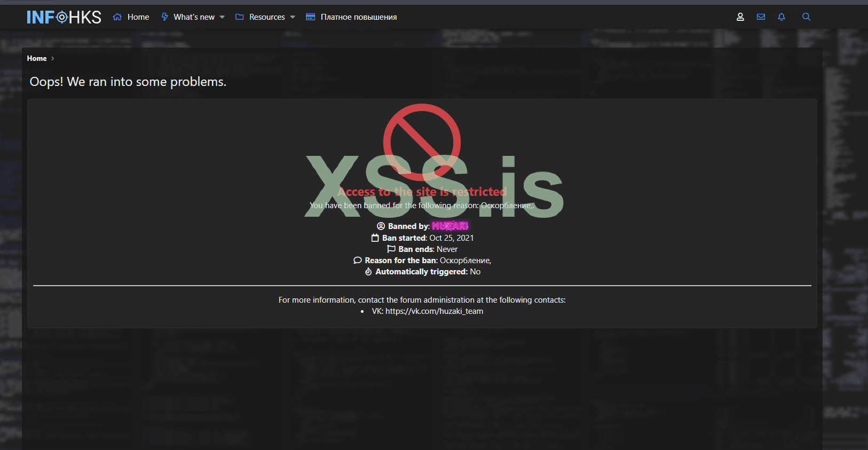Click the 'Ban started: Oct 25, 2021' line
Viewport: 868px width, 450px height.
click(x=423, y=238)
